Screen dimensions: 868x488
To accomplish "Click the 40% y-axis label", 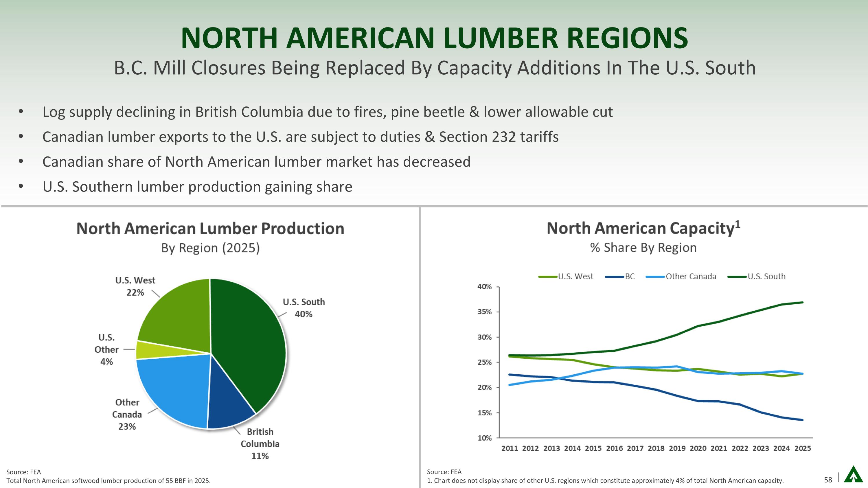I will pyautogui.click(x=485, y=287).
